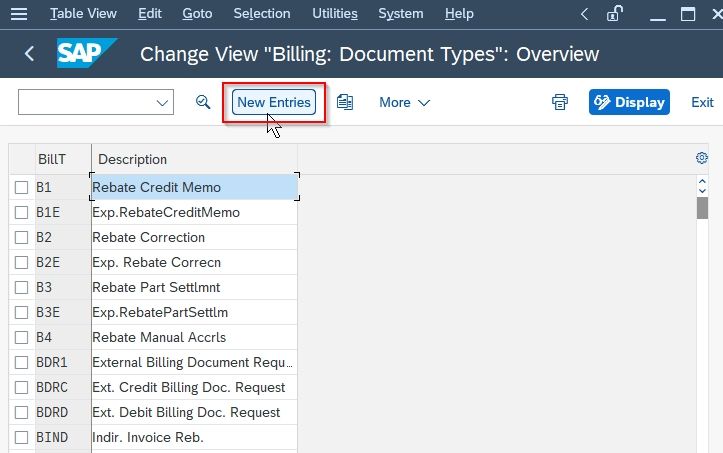
Task: Click the search magnifier icon in the toolbar
Action: pos(203,102)
